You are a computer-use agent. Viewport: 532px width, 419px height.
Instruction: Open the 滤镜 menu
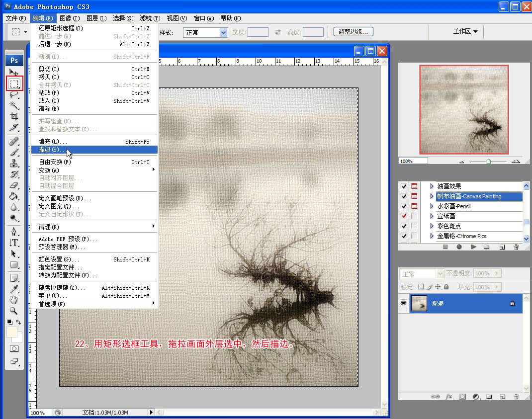[x=150, y=18]
